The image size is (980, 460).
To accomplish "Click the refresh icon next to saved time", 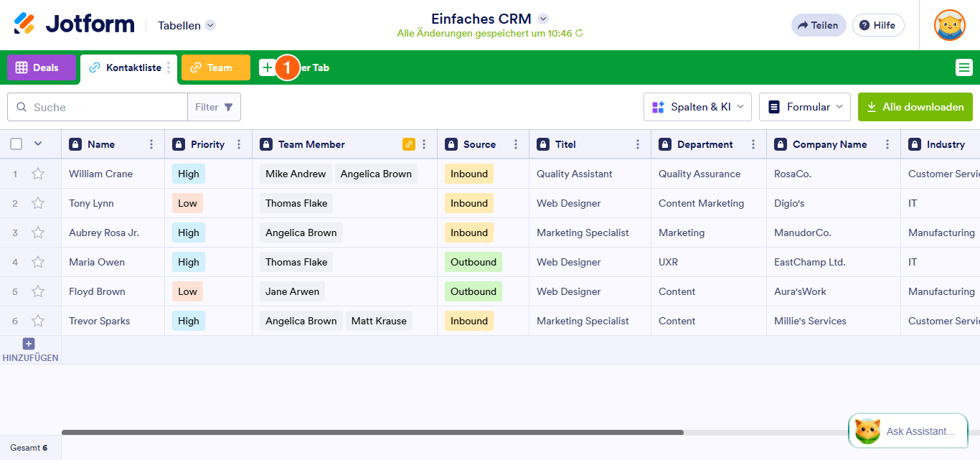I will (x=579, y=33).
